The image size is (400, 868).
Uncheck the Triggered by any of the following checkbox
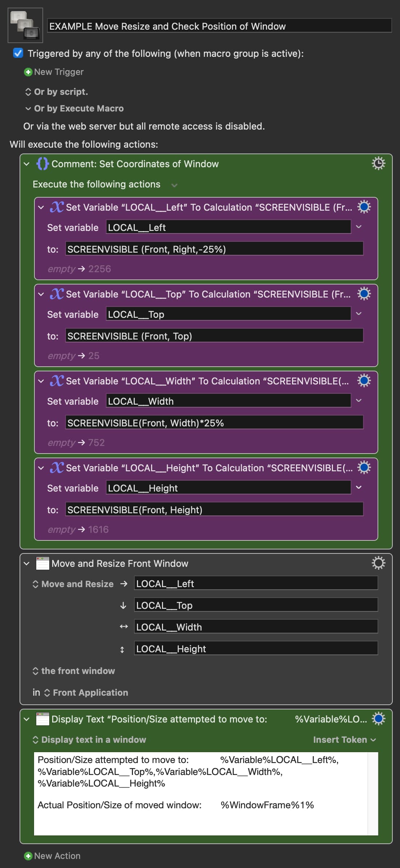pos(18,53)
